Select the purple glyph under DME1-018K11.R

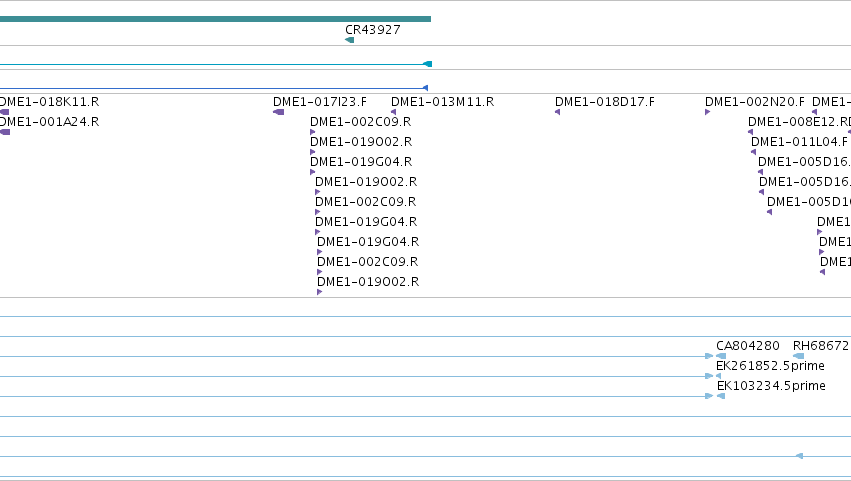[4, 112]
